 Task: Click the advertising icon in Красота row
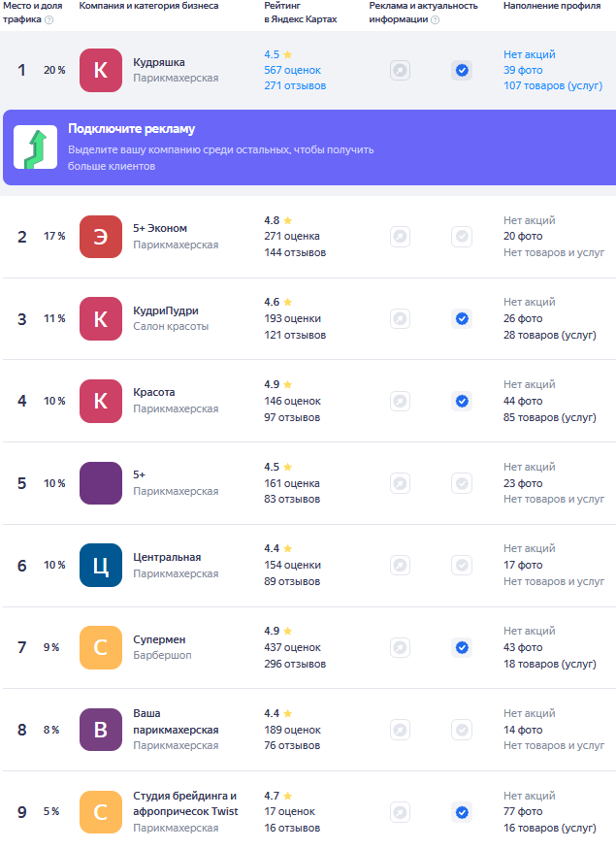click(400, 402)
